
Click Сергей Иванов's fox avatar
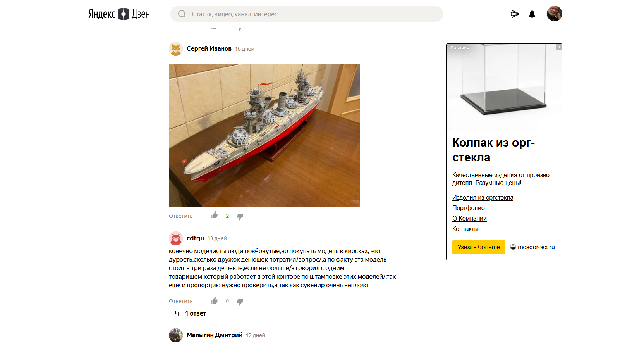coord(176,49)
